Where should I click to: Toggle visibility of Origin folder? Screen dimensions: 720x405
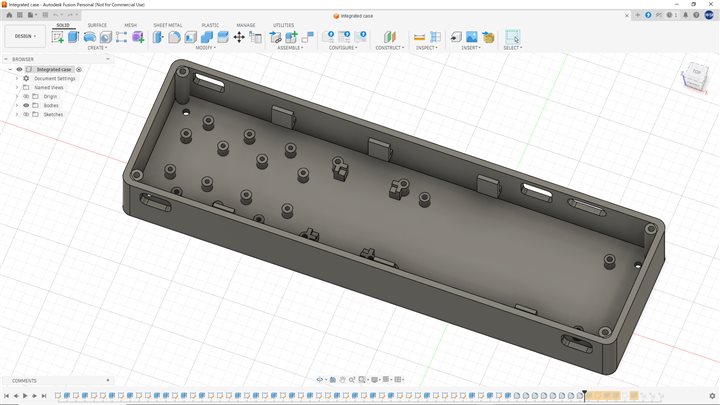click(x=26, y=96)
